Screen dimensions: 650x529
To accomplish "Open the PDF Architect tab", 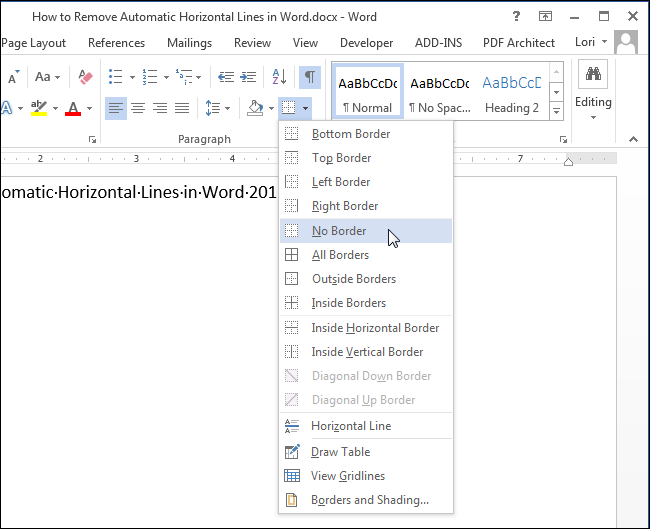I will 519,43.
